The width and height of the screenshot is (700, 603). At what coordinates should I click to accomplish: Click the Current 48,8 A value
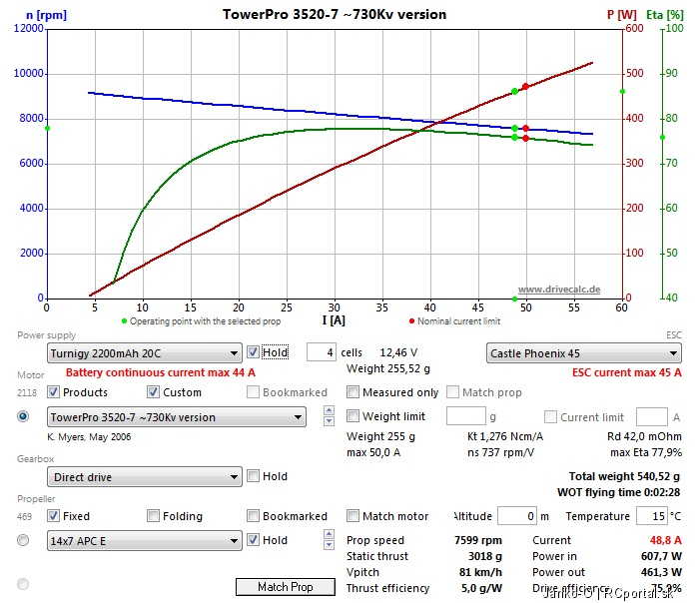pyautogui.click(x=666, y=540)
